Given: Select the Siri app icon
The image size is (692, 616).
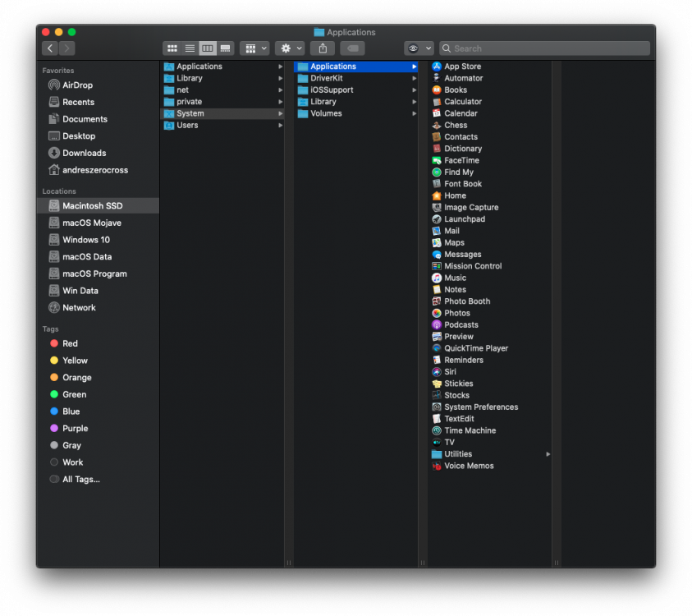Looking at the screenshot, I should [437, 372].
